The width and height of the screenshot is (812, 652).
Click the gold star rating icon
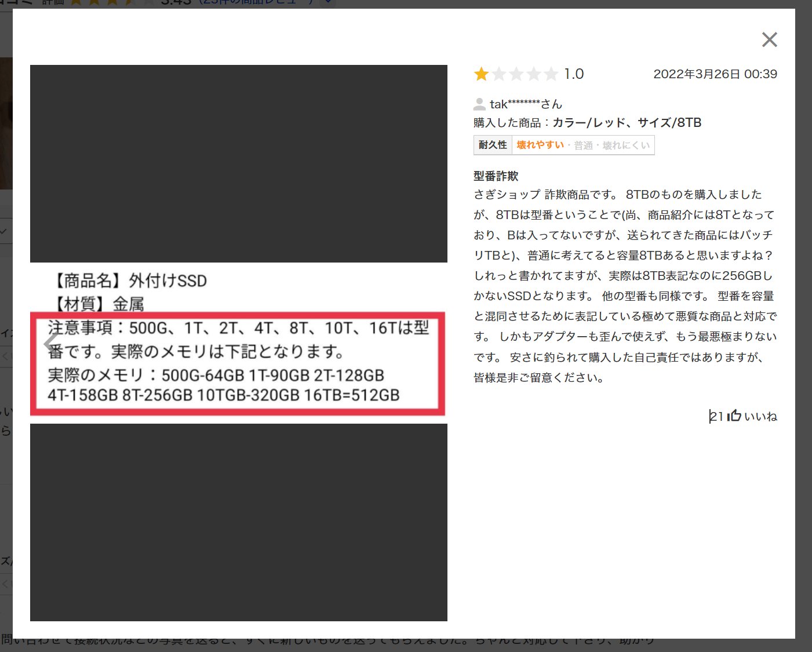pos(481,74)
